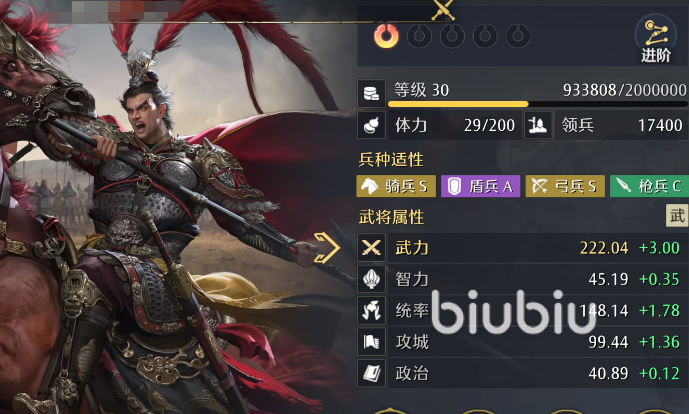Click the crossed swords emblem at top

pyautogui.click(x=442, y=10)
